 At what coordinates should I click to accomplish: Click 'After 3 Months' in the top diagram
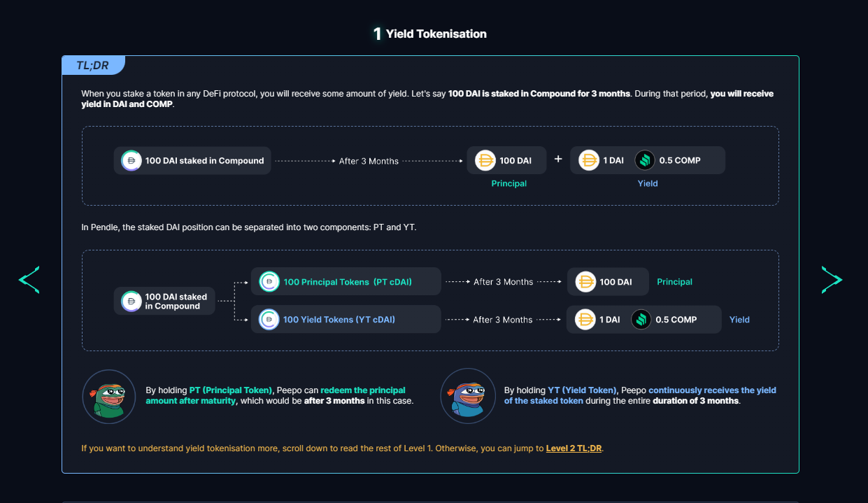tap(369, 161)
